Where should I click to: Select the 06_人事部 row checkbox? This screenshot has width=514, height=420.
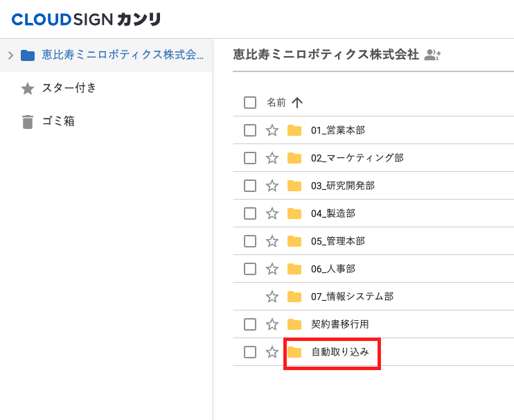(x=250, y=269)
